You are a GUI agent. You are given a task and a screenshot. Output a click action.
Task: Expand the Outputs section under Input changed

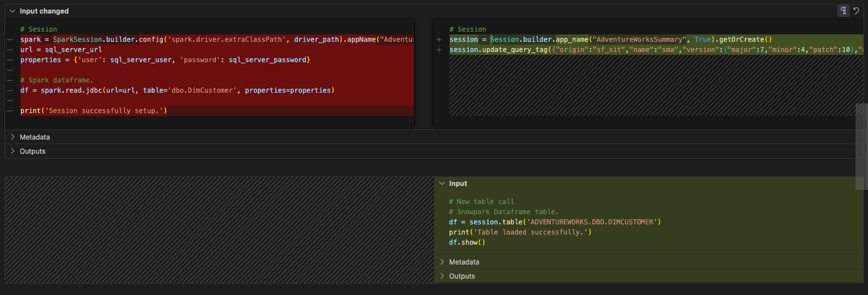point(12,151)
